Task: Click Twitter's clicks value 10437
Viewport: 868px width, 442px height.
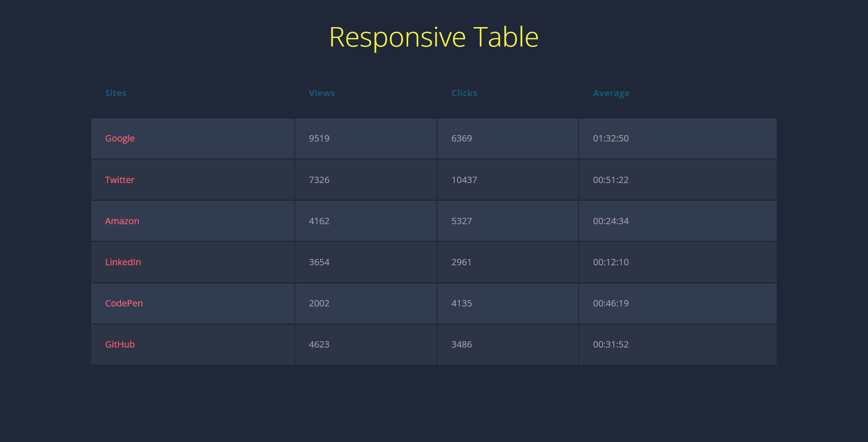Action: (464, 180)
